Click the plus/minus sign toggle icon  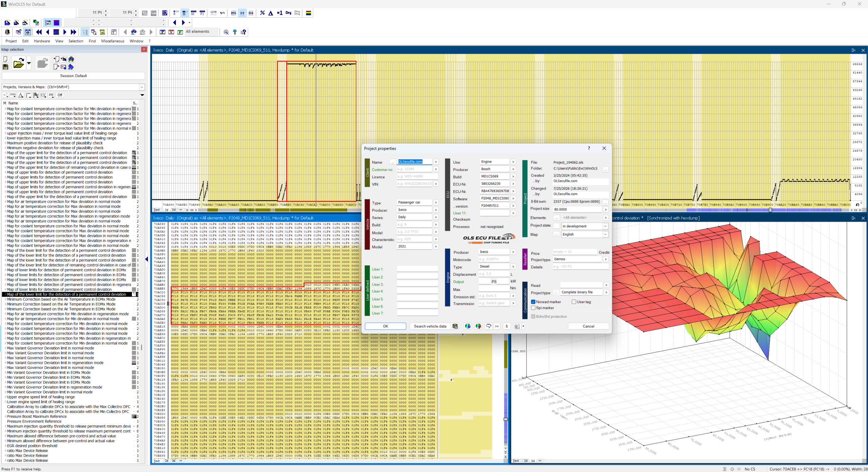(222, 13)
